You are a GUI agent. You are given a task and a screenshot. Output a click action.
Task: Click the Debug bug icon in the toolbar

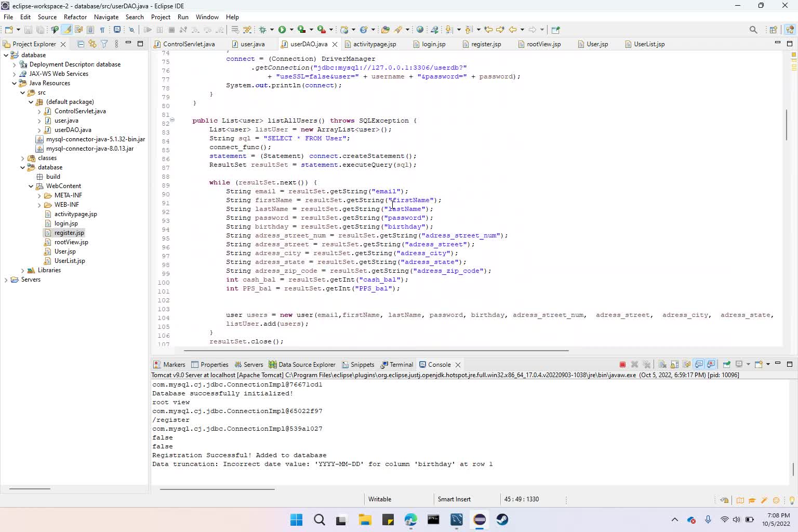(x=262, y=30)
